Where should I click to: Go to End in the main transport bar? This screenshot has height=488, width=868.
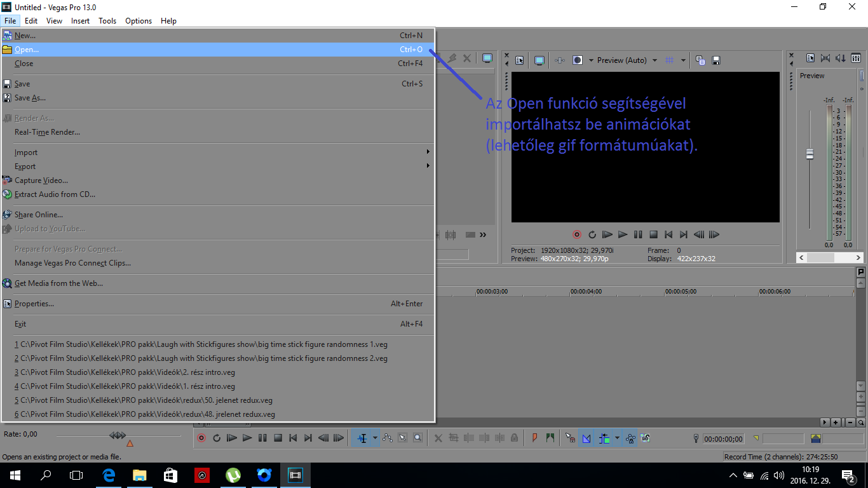click(308, 438)
